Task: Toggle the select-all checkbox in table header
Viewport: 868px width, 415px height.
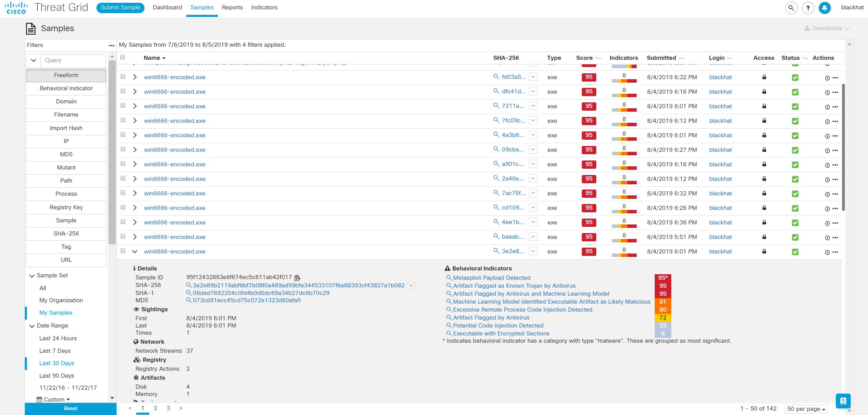Action: point(123,57)
